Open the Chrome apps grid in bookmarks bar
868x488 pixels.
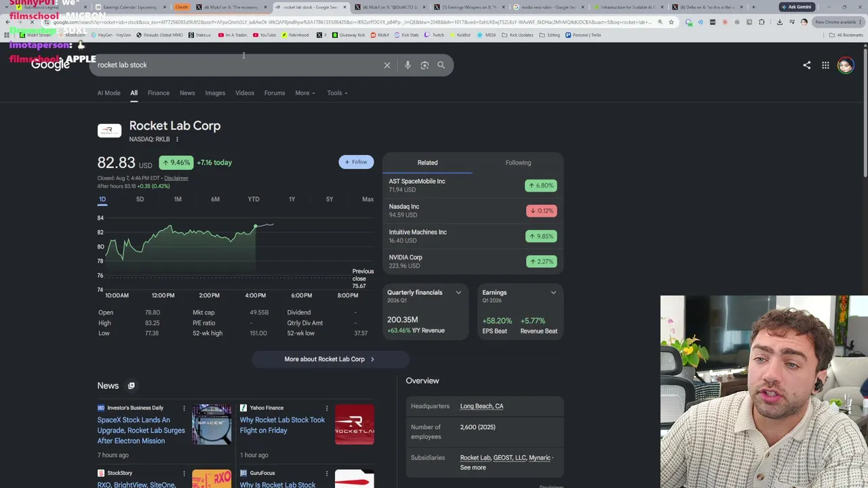pos(7,35)
